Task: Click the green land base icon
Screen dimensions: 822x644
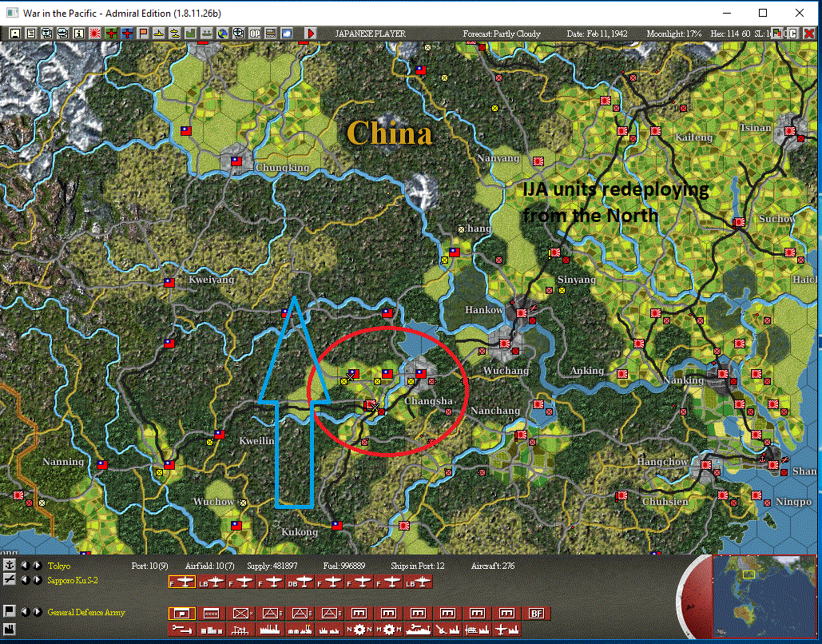Action: click(190, 34)
